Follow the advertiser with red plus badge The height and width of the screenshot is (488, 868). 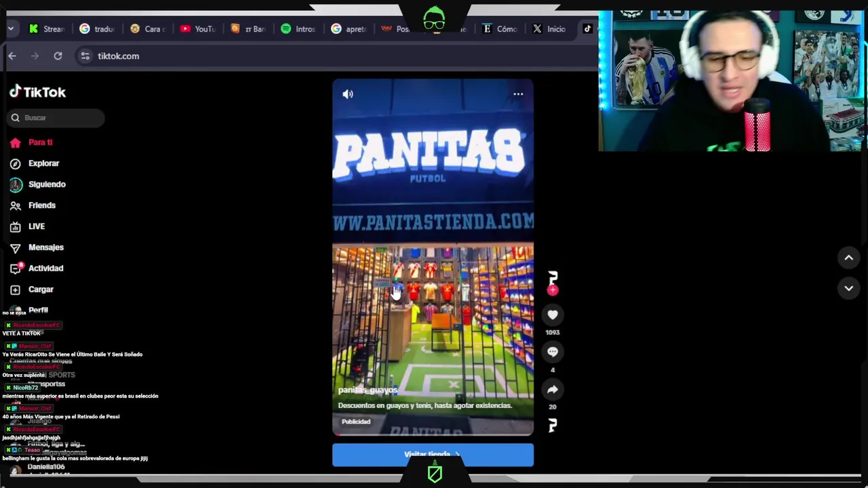[553, 291]
